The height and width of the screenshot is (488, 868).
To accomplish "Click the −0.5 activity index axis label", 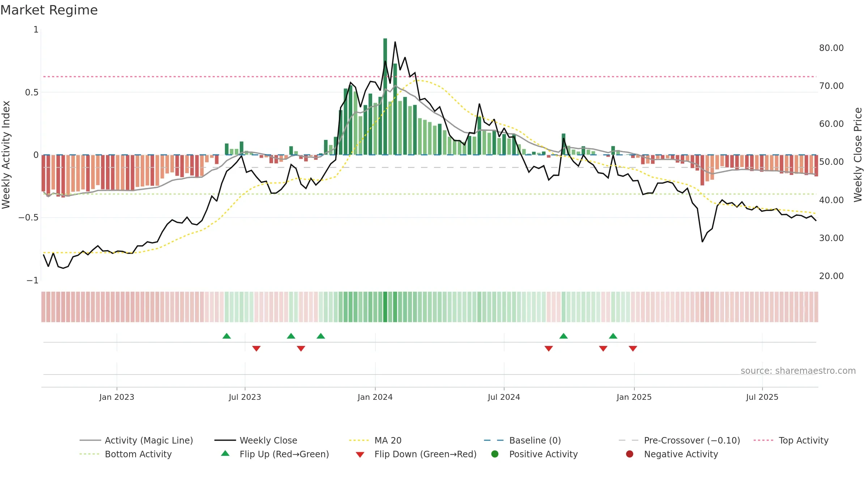I will pyautogui.click(x=29, y=217).
